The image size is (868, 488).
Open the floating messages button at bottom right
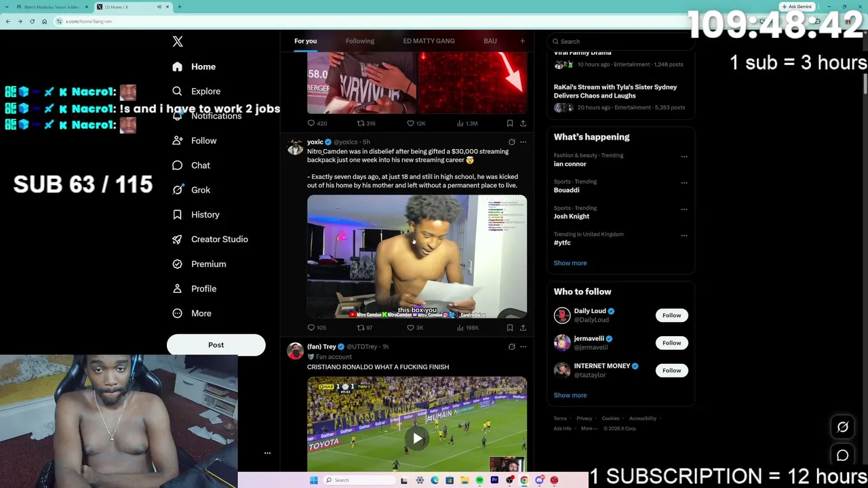tap(842, 455)
